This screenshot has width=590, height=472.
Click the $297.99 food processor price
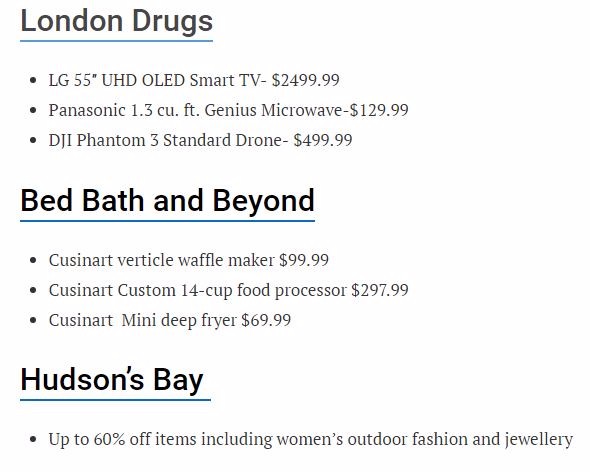[x=380, y=290]
